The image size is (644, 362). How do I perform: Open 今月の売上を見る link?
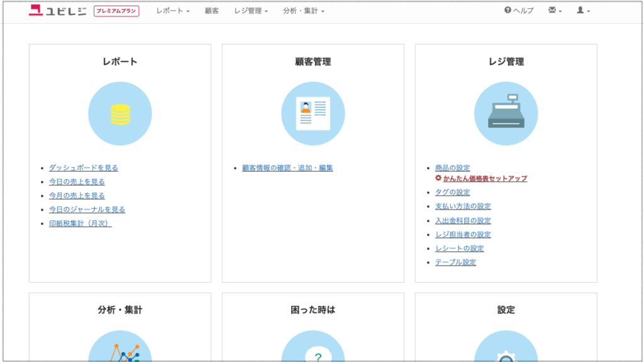pos(77,196)
